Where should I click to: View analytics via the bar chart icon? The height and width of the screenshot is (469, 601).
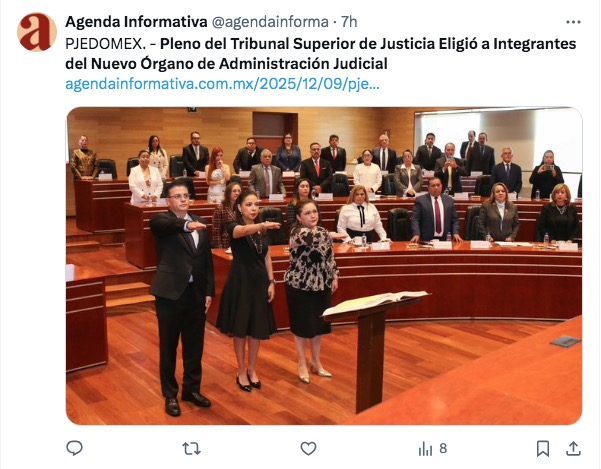tap(425, 449)
